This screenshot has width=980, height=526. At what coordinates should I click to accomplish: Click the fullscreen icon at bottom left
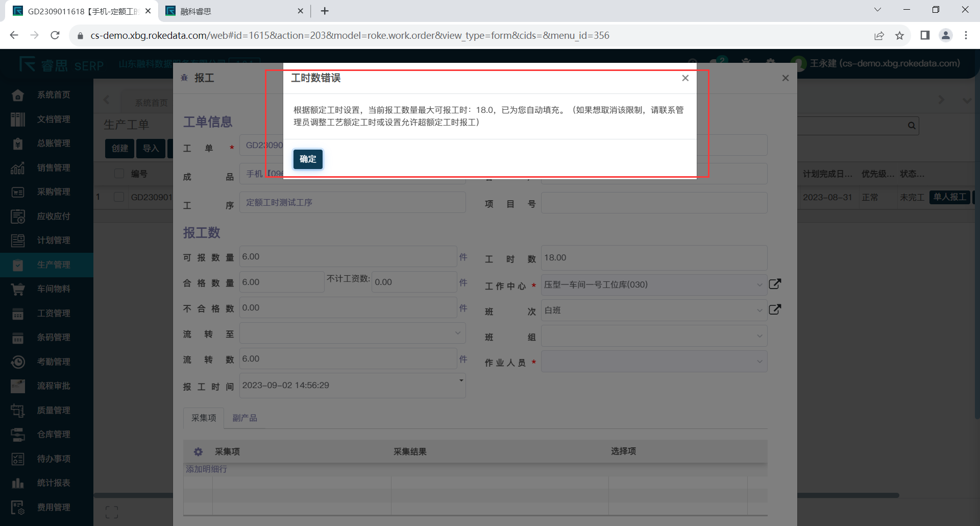pyautogui.click(x=112, y=512)
